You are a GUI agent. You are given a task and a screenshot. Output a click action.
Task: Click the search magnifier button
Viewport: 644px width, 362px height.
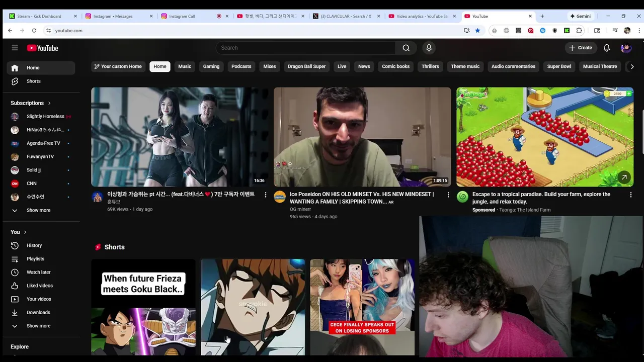coord(406,48)
